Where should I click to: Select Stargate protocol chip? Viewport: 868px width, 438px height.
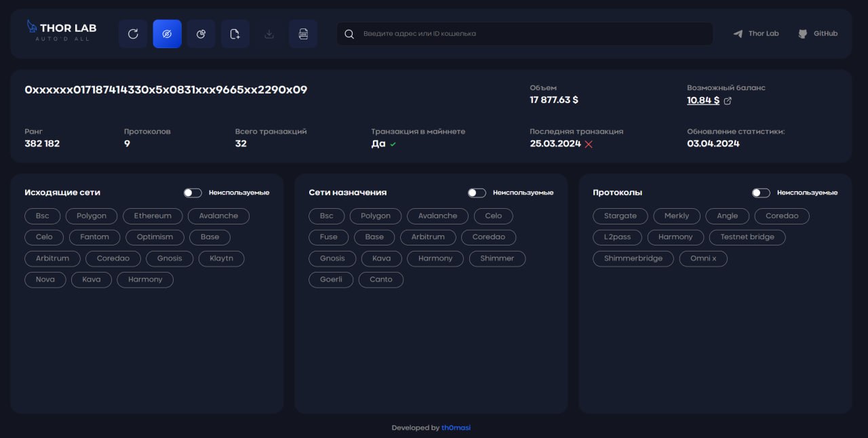click(620, 216)
